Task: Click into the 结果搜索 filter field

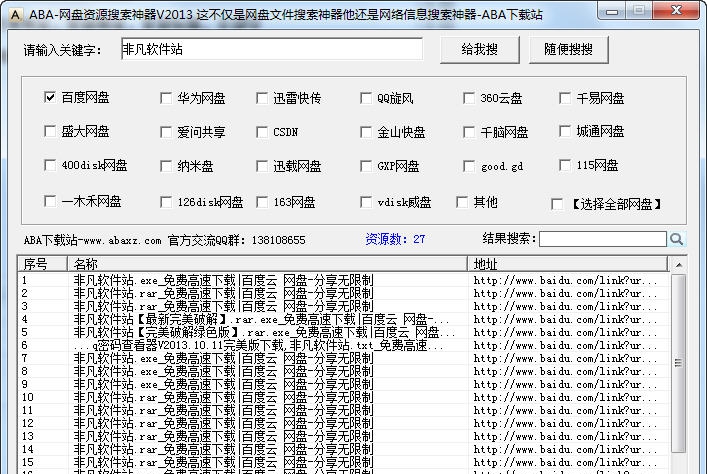Action: [x=602, y=239]
